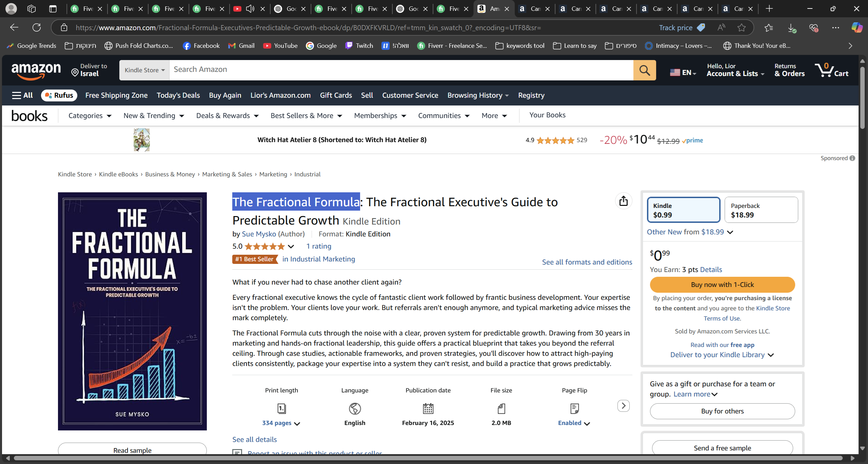Image resolution: width=868 pixels, height=464 pixels.
Task: Open the browser settings and more menu
Action: (835, 27)
